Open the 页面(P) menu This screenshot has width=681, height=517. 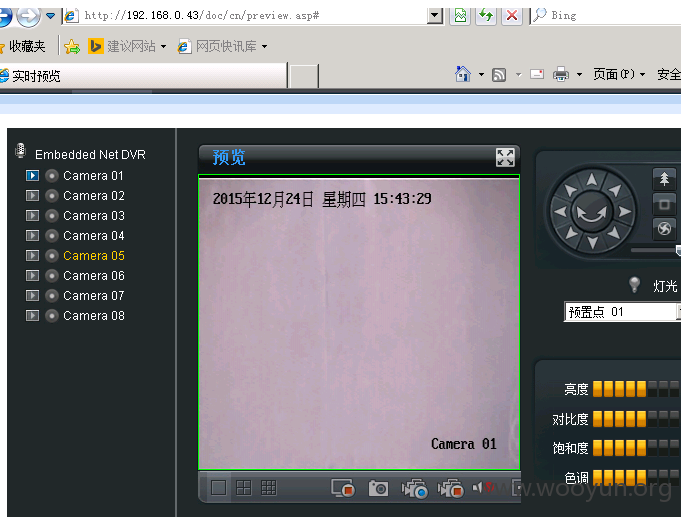point(619,74)
